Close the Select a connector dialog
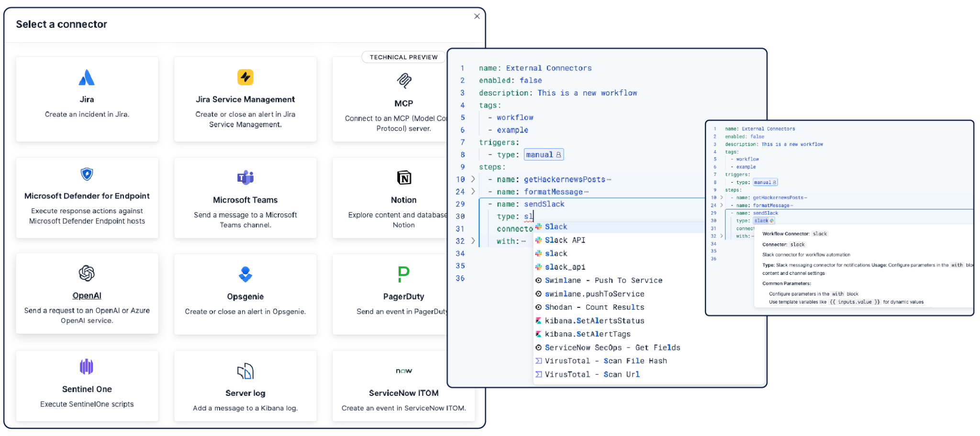 (x=477, y=16)
